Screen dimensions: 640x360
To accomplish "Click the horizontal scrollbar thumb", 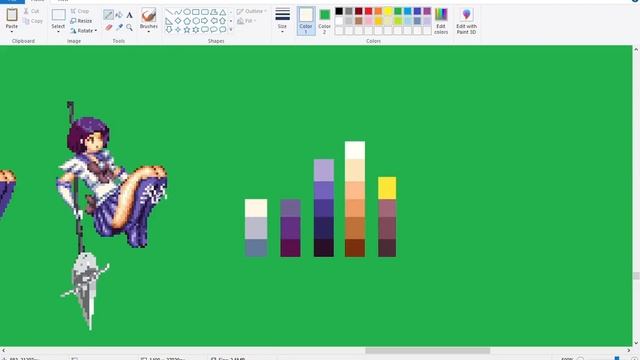I will tap(427, 351).
